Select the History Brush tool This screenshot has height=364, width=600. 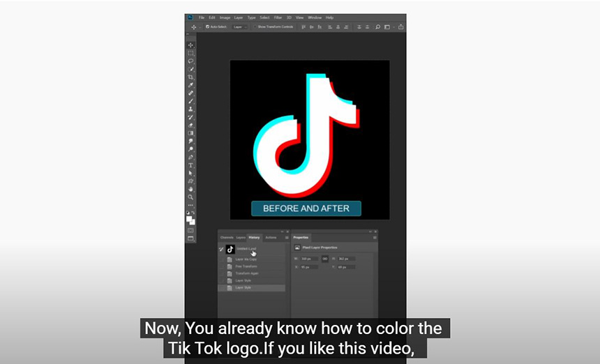coord(190,117)
